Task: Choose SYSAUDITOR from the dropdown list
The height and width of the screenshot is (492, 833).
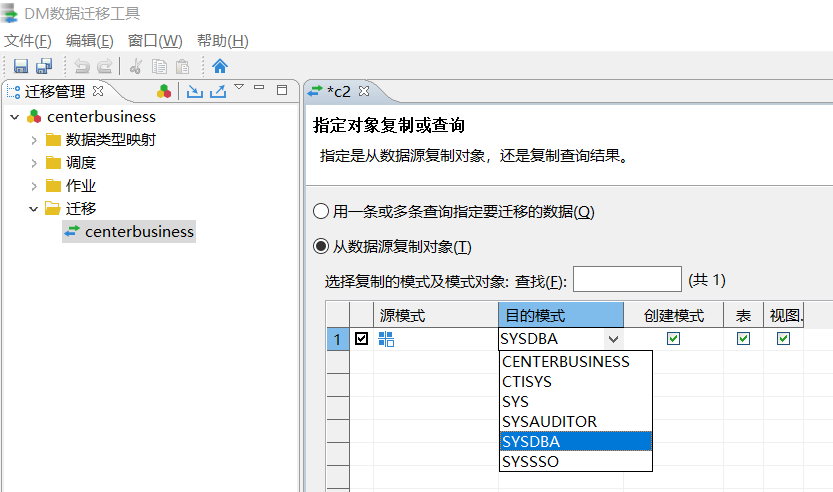Action: pos(576,421)
